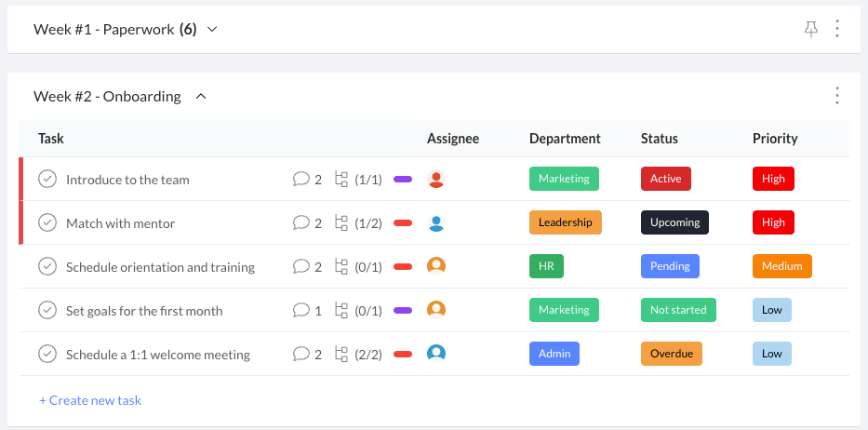Open Schedule orientation and training task
Image resolution: width=868 pixels, height=430 pixels.
160,267
